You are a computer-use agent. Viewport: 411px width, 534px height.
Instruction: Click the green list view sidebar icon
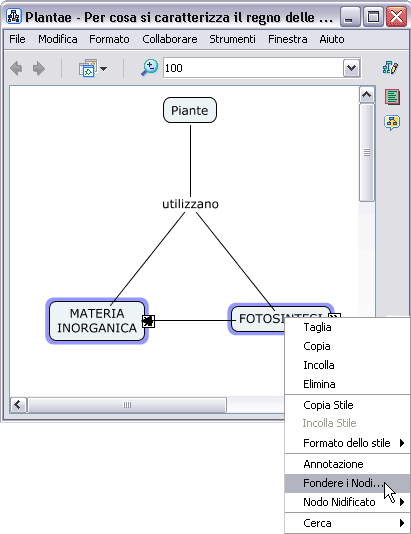click(392, 97)
